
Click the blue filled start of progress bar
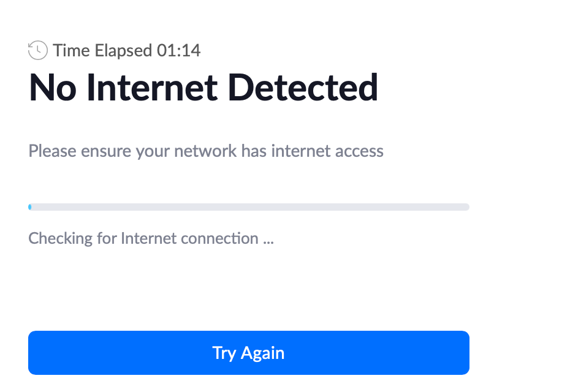tap(30, 207)
